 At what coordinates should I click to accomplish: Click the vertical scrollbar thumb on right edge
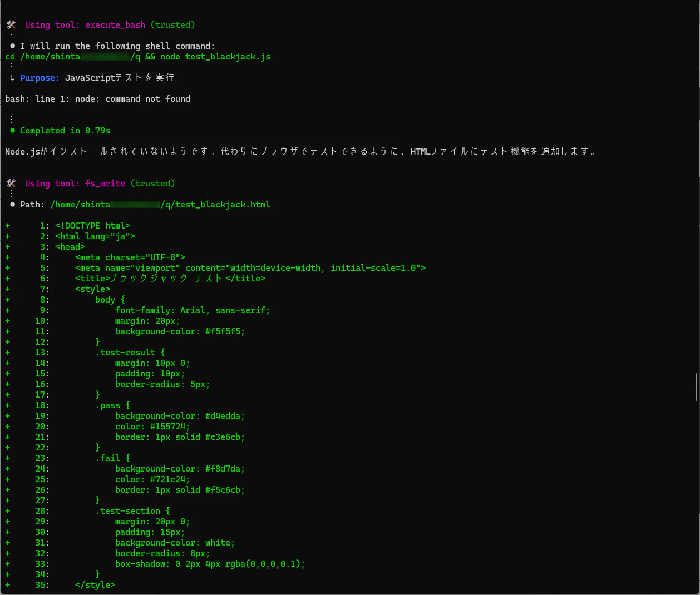(696, 387)
